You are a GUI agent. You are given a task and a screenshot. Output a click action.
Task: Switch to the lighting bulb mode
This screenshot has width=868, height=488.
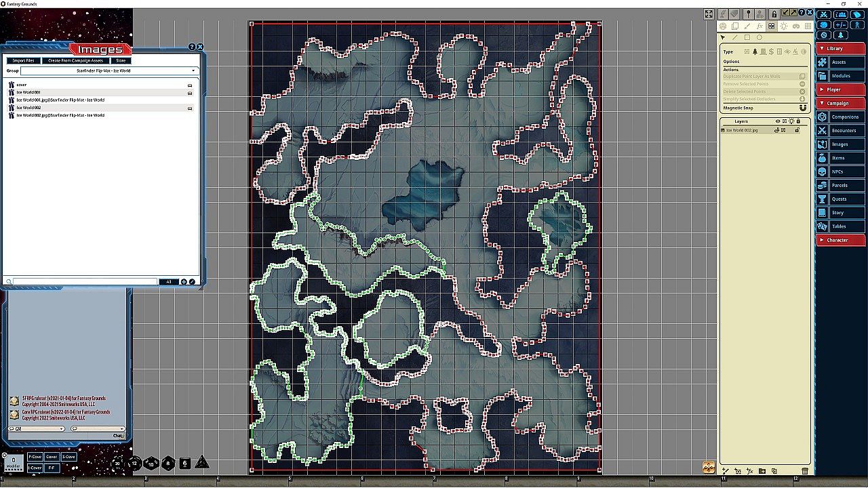(x=784, y=26)
